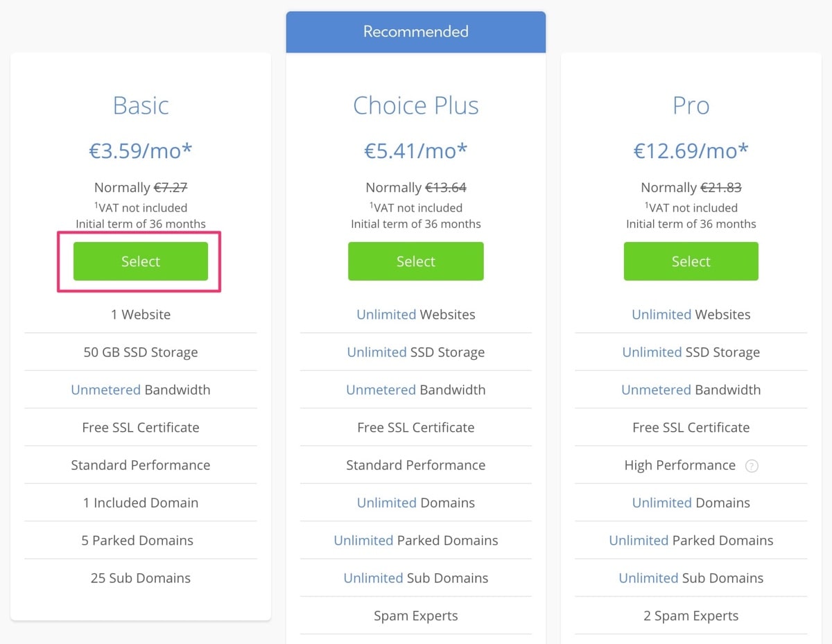Image resolution: width=832 pixels, height=644 pixels.
Task: Click Unlimited in Choice Plus SSD Storage
Action: pyautogui.click(x=376, y=352)
